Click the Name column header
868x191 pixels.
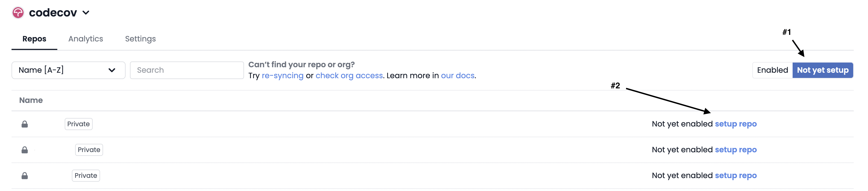[31, 100]
